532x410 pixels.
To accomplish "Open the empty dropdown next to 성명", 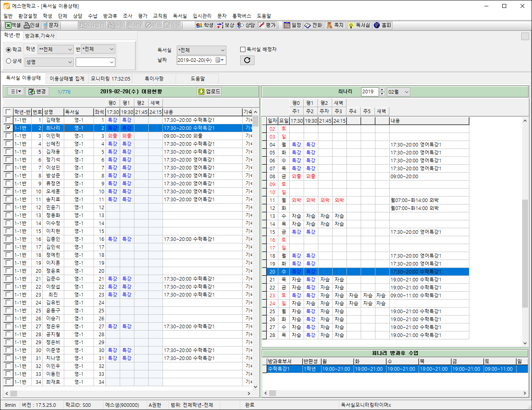I will [x=96, y=62].
